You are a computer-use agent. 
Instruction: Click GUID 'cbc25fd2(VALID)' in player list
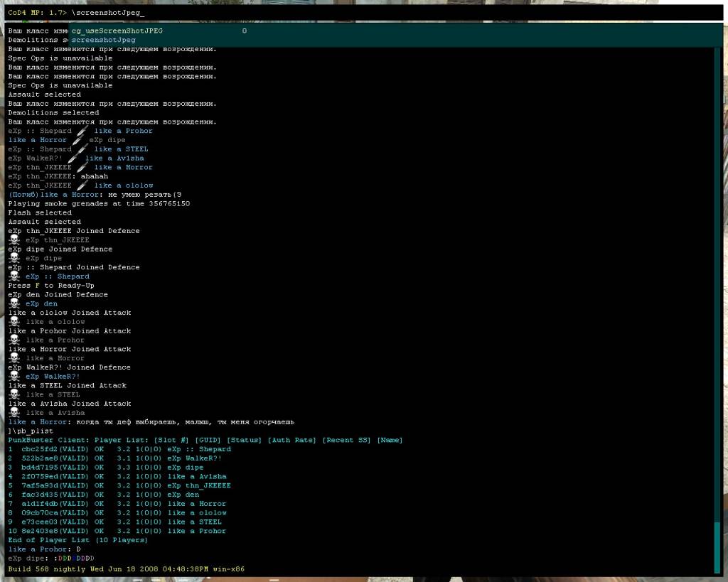pyautogui.click(x=55, y=449)
